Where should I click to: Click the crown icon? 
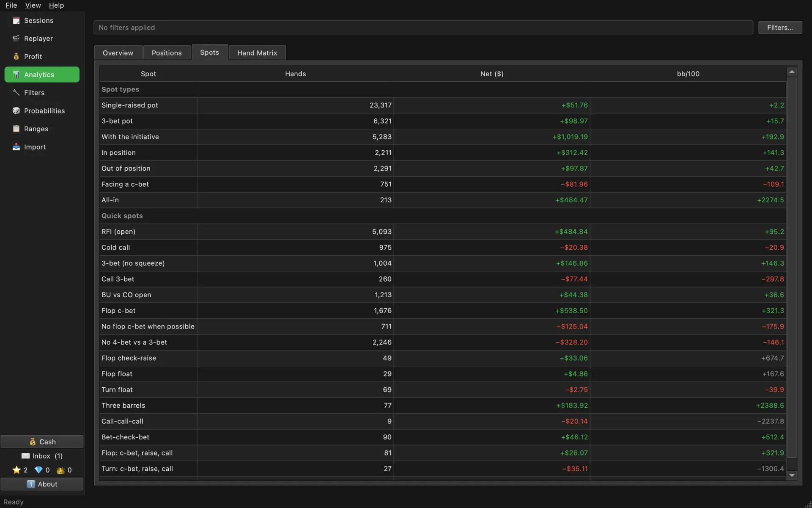[60, 470]
